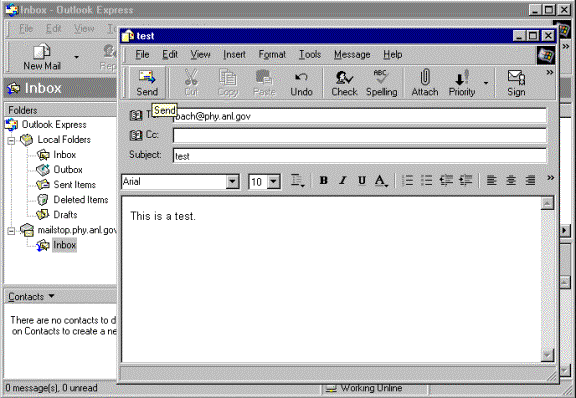This screenshot has width=576, height=398.
Task: Select the Drafts folder
Action: (65, 215)
